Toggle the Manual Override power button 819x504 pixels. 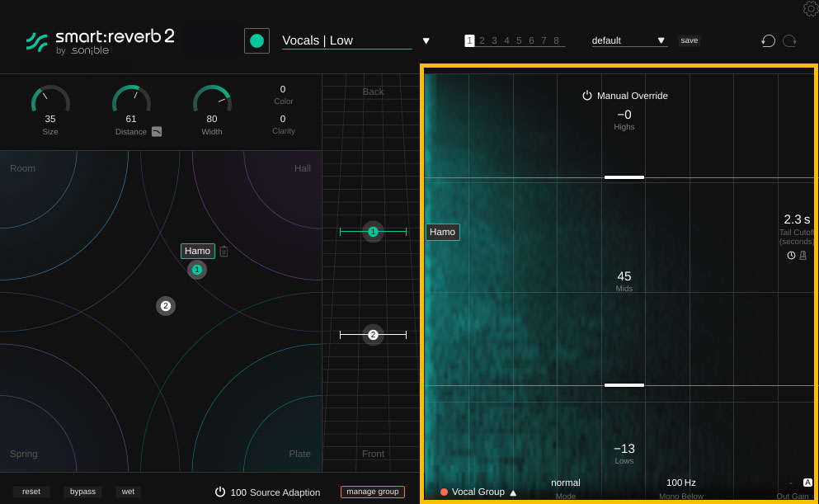tap(587, 96)
